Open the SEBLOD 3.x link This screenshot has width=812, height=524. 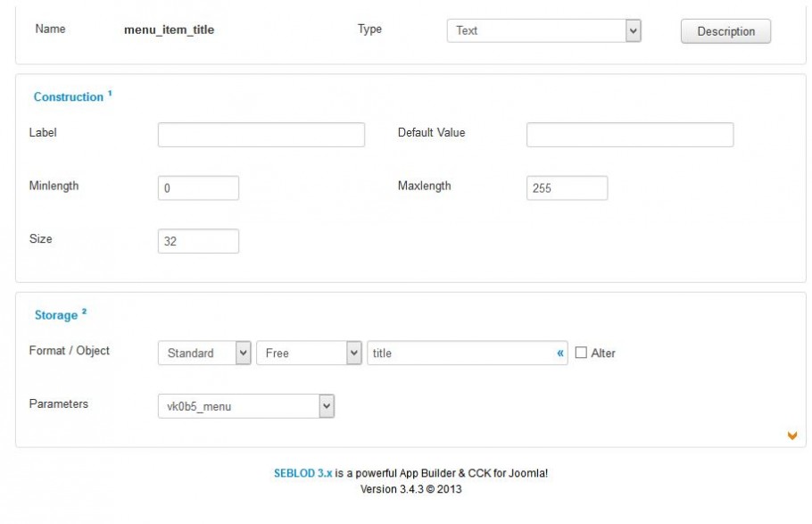point(303,473)
